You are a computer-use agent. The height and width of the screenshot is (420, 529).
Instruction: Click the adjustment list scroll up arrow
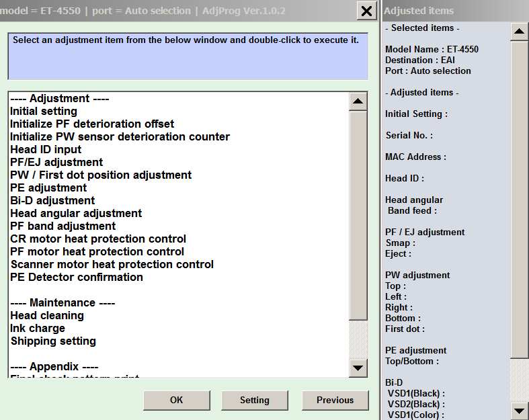358,101
